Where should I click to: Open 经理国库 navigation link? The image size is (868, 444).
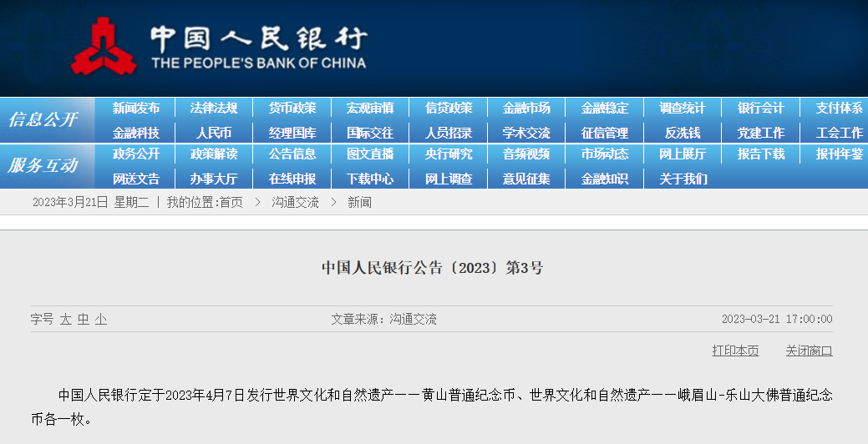click(292, 133)
